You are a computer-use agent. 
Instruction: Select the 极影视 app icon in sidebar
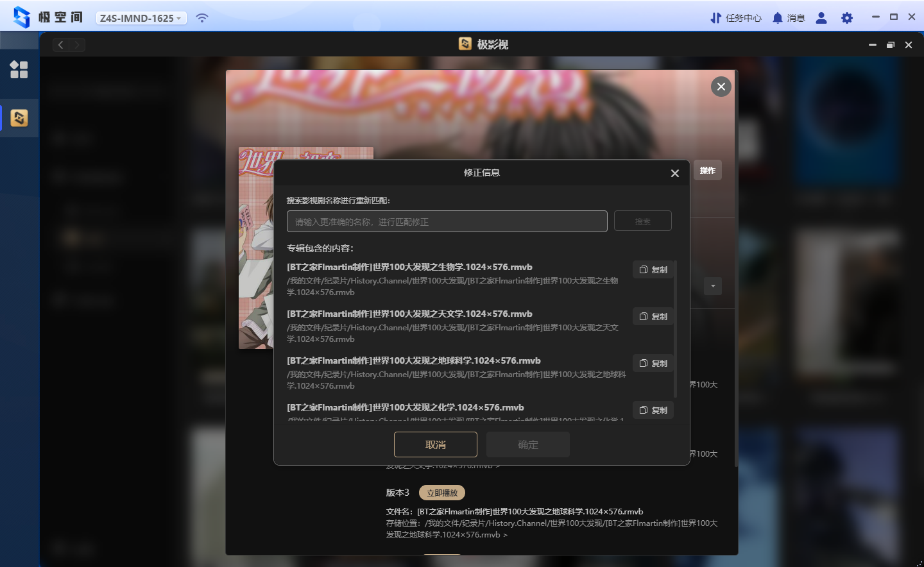(x=19, y=118)
